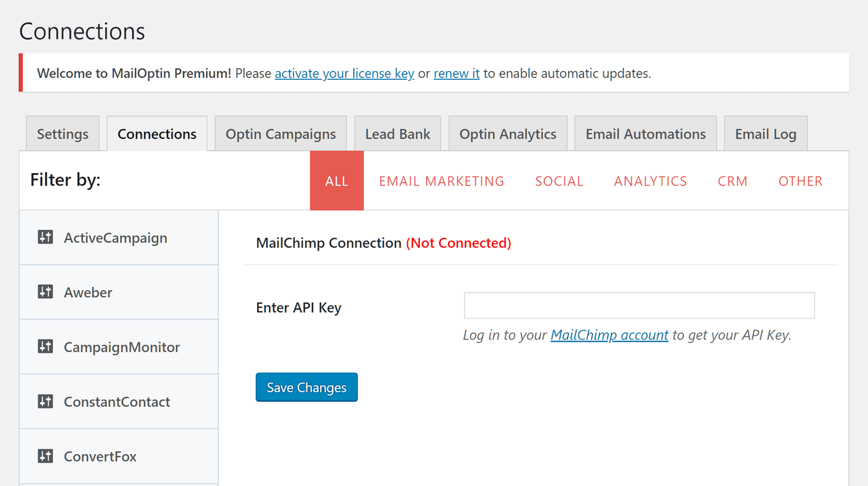Open the Email Automations tab
Viewport: 868px width, 486px height.
coord(646,134)
